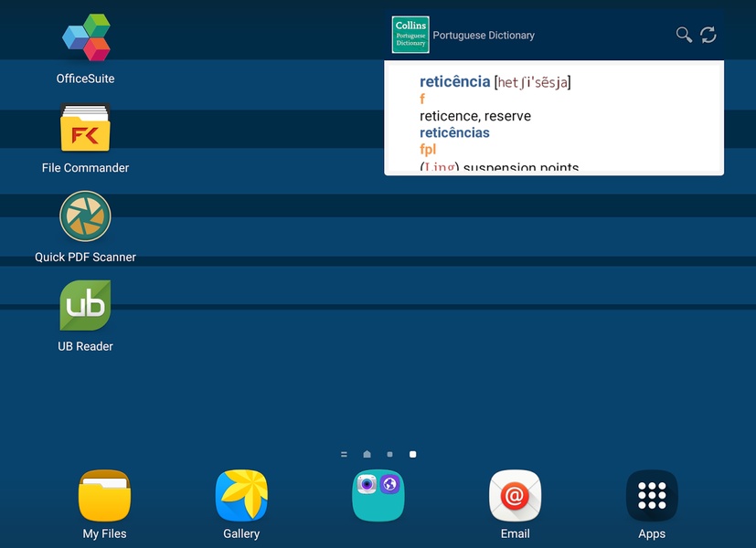Tap the pronunciation text after reticência
Image resolution: width=756 pixels, height=548 pixels.
tap(532, 82)
